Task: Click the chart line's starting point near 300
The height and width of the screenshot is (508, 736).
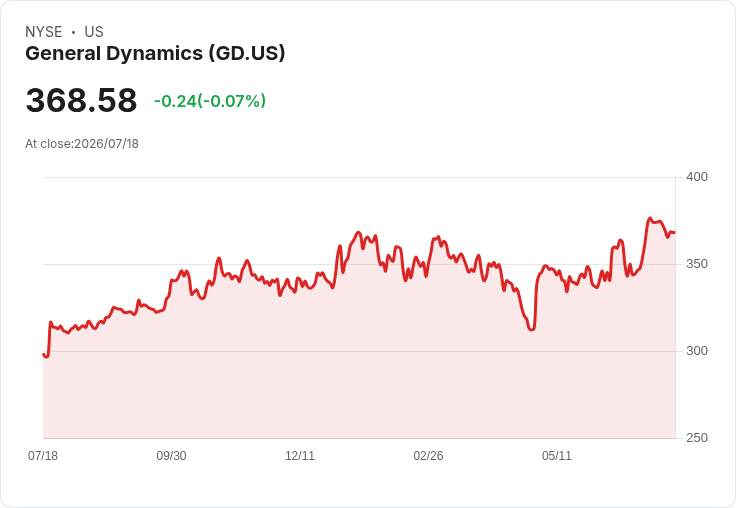Action: coord(44,354)
